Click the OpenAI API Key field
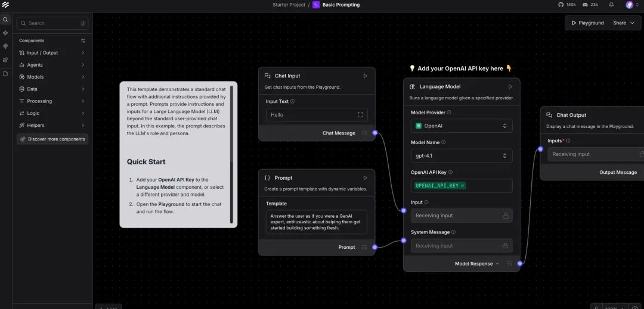Viewport: 644px width, 309px height. click(461, 186)
